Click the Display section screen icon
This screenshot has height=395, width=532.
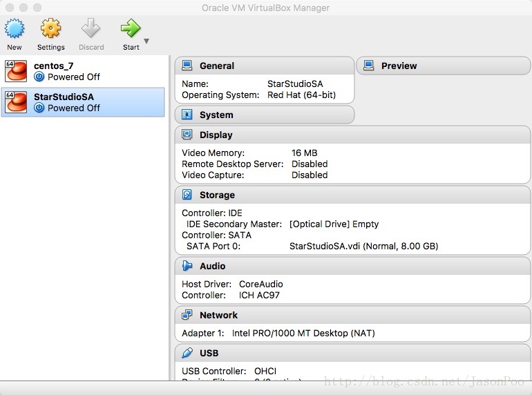click(x=187, y=135)
